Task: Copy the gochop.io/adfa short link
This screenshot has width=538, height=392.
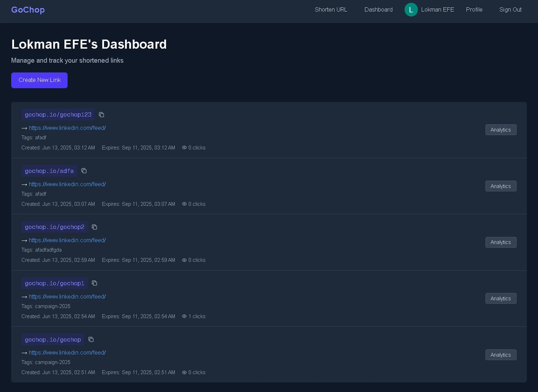Action: (84, 171)
